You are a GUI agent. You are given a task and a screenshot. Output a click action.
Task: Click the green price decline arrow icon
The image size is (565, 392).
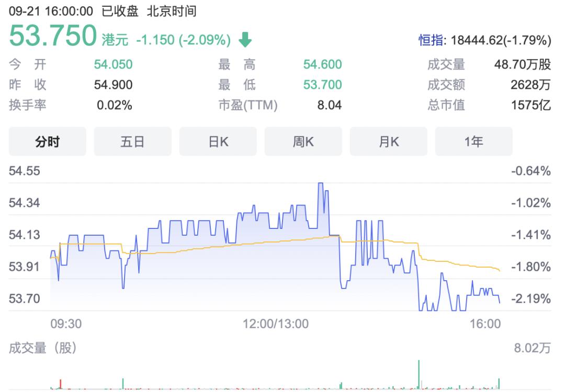coord(246,39)
